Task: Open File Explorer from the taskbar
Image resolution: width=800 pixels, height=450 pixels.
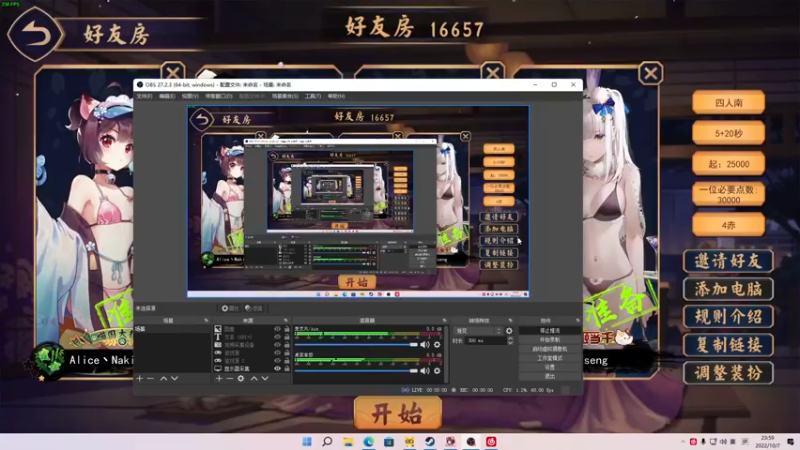Action: point(348,441)
